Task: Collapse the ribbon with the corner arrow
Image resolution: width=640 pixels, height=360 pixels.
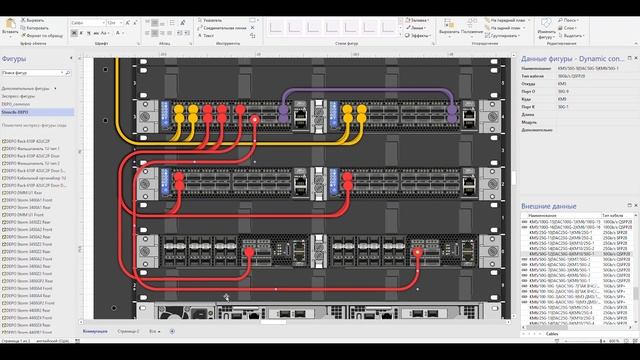Action: tap(636, 43)
